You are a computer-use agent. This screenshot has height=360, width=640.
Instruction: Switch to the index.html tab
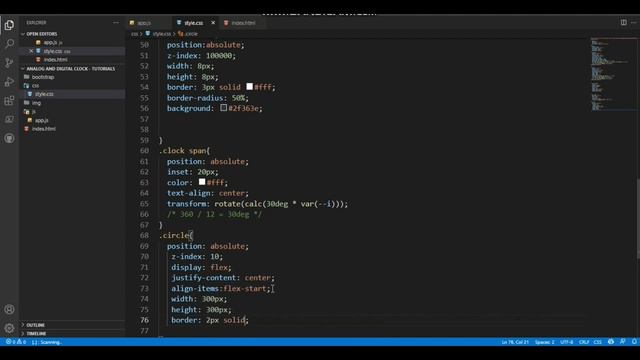point(242,23)
